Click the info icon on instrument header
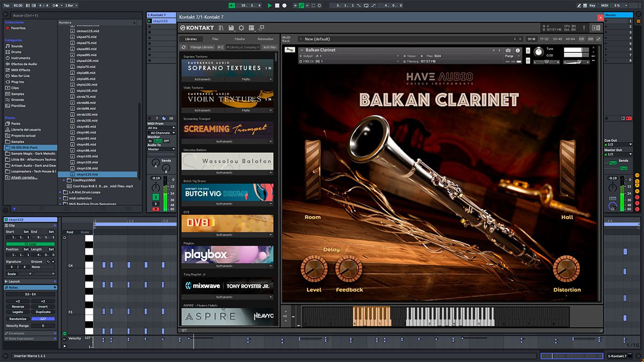This screenshot has height=362, width=644. pos(518,50)
